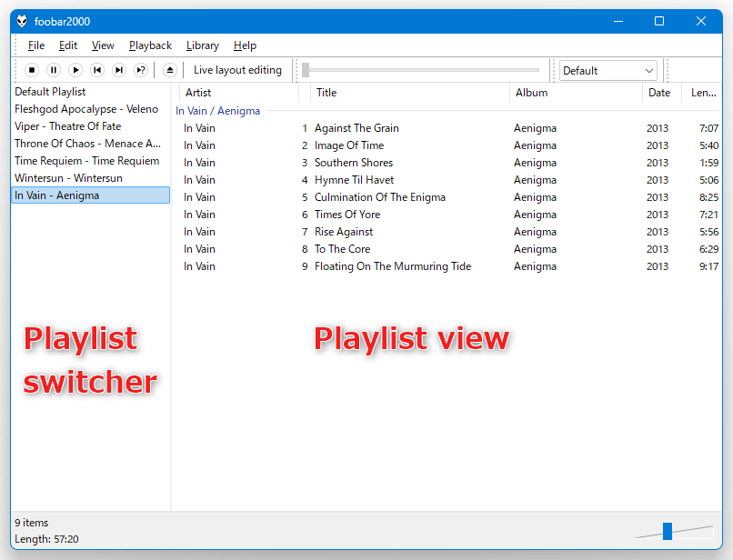Click the seek bar track
The width and height of the screenshot is (733, 560).
coord(422,70)
